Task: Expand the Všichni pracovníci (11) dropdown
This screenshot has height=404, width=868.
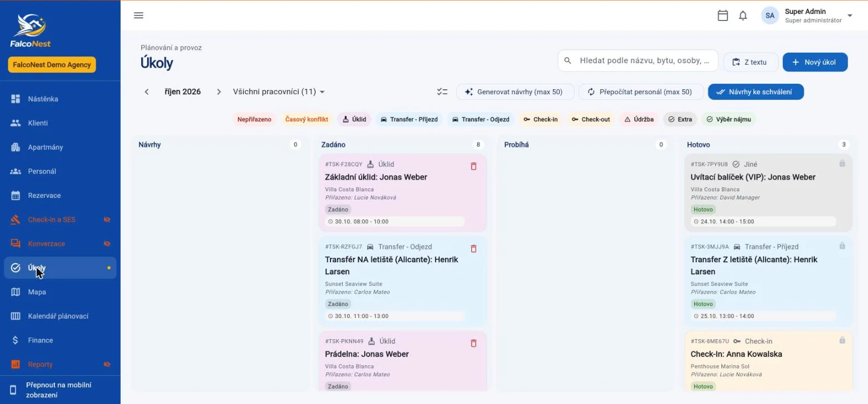Action: tap(279, 92)
